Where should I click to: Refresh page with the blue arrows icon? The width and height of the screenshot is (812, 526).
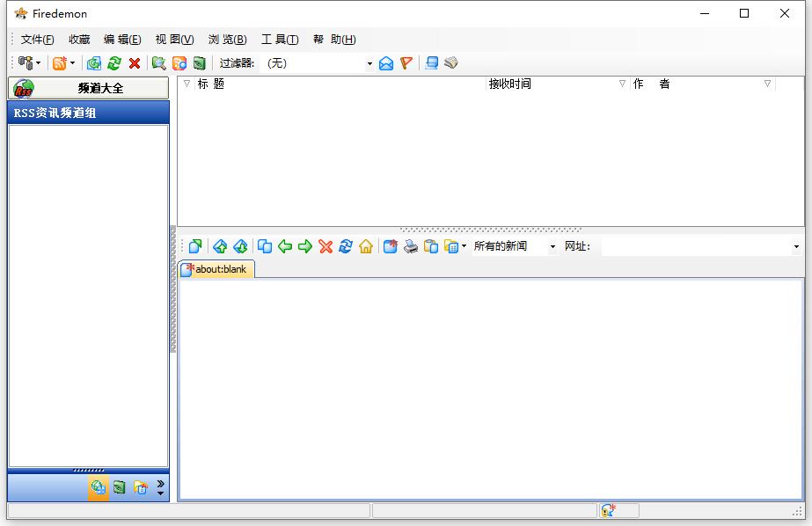(x=346, y=246)
